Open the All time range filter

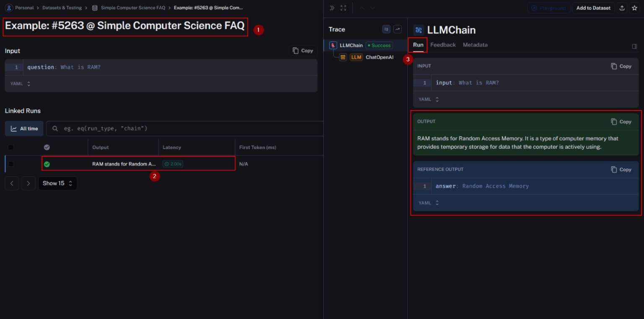(x=24, y=129)
